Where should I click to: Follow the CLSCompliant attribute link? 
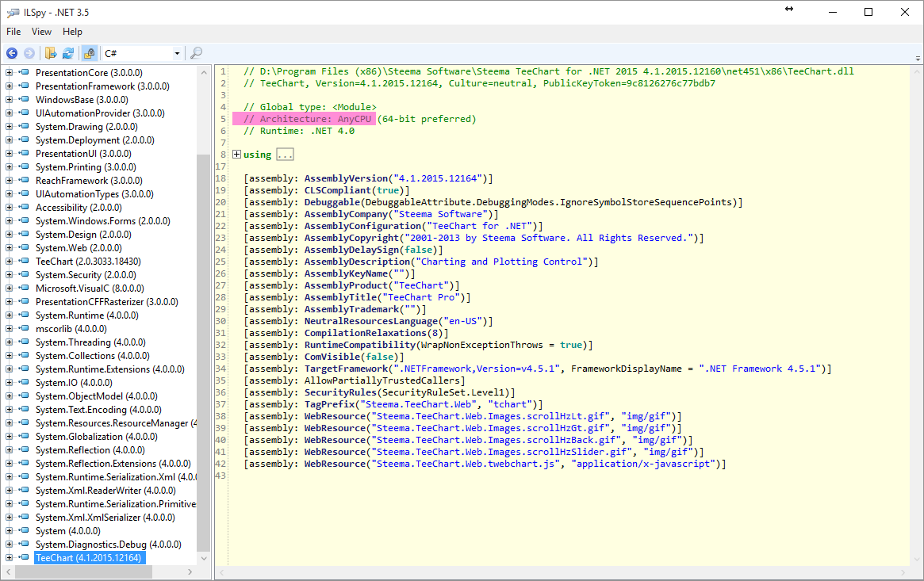click(x=338, y=190)
